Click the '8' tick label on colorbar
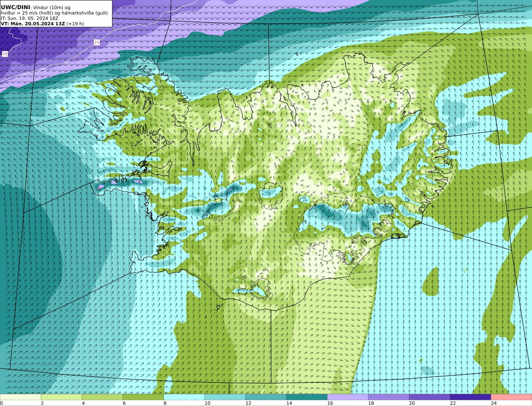 (x=165, y=403)
